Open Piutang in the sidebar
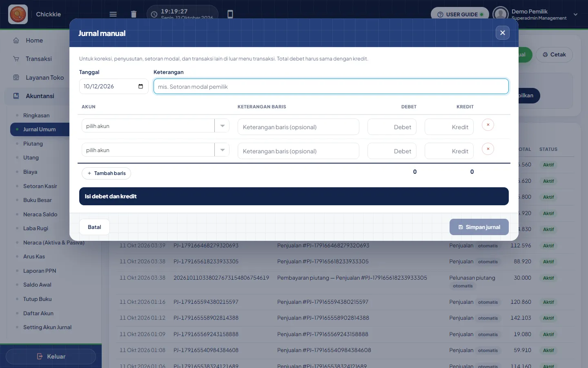The width and height of the screenshot is (588, 368). 33,144
